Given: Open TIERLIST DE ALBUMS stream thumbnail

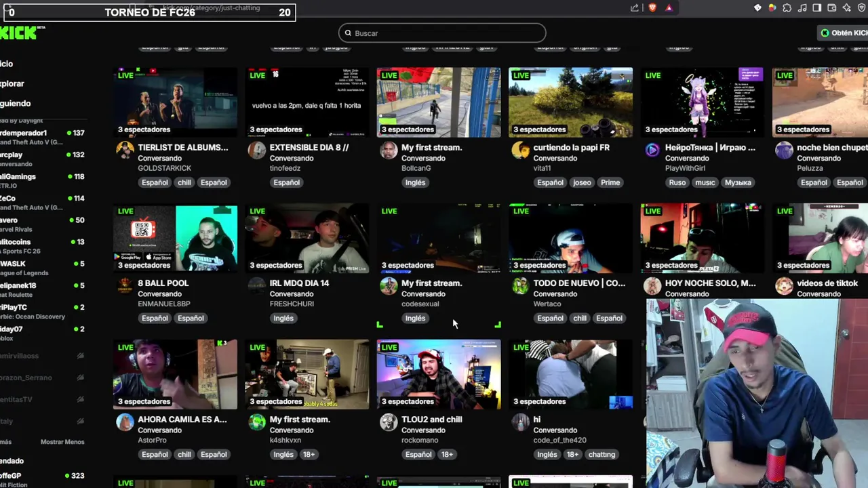Looking at the screenshot, I should 175,102.
